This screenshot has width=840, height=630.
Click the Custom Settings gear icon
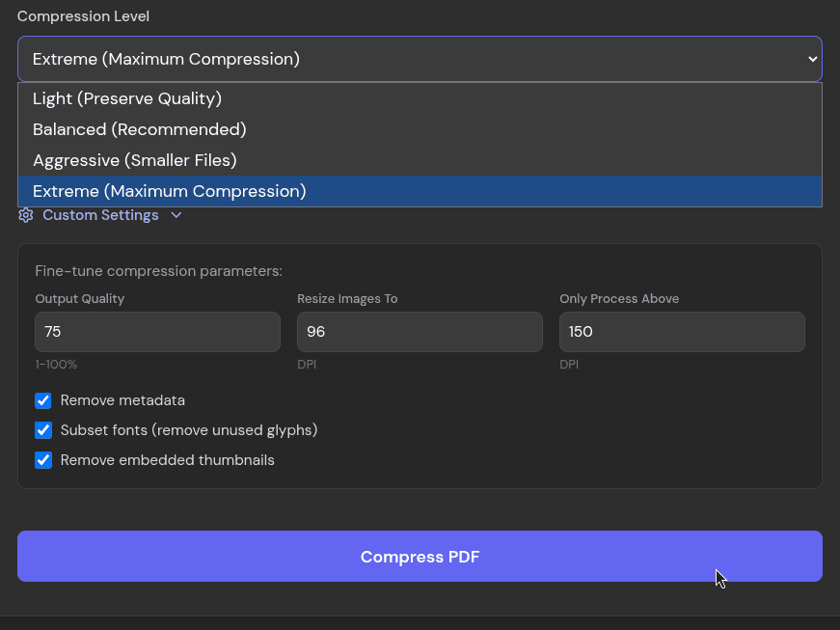pos(26,215)
